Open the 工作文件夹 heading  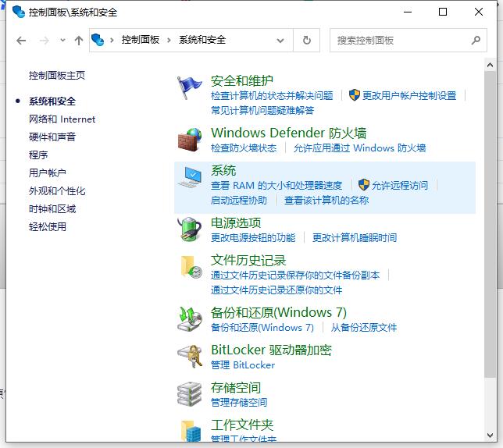[242, 425]
